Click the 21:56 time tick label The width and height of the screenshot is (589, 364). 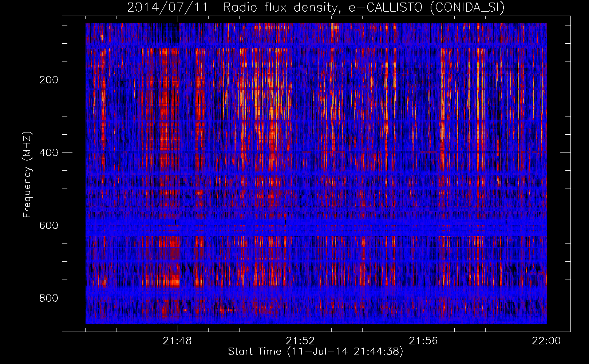[x=423, y=341]
